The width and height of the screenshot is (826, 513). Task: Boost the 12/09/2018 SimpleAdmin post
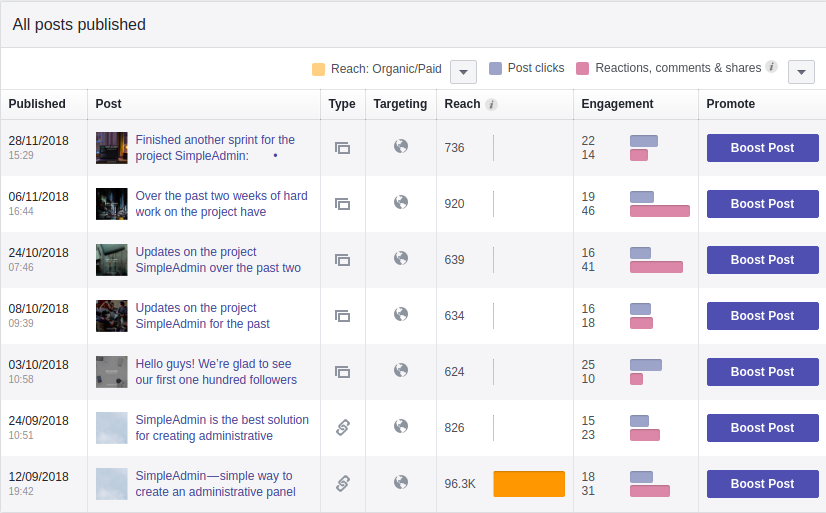coord(762,484)
